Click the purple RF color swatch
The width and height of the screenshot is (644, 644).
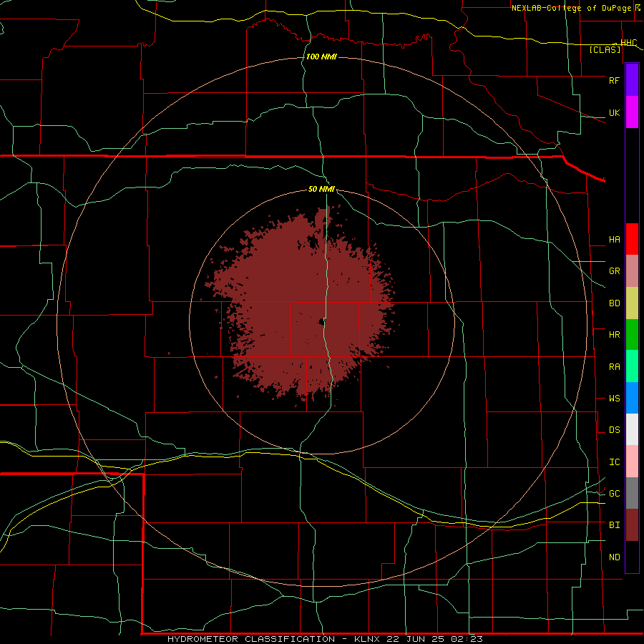(x=632, y=80)
